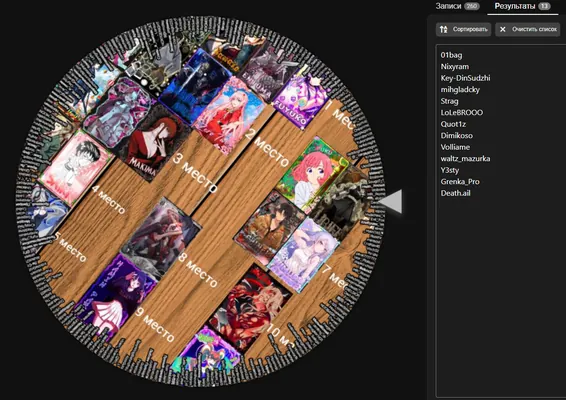Open the Записи tab
This screenshot has width=566, height=400.
(x=457, y=6)
